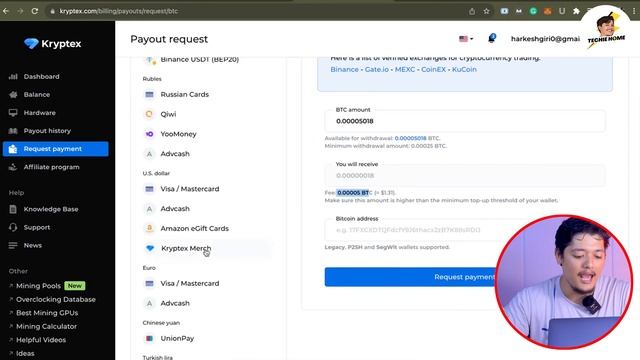Select Amazon eGift Cards payout method
The width and height of the screenshot is (640, 360).
tap(194, 229)
